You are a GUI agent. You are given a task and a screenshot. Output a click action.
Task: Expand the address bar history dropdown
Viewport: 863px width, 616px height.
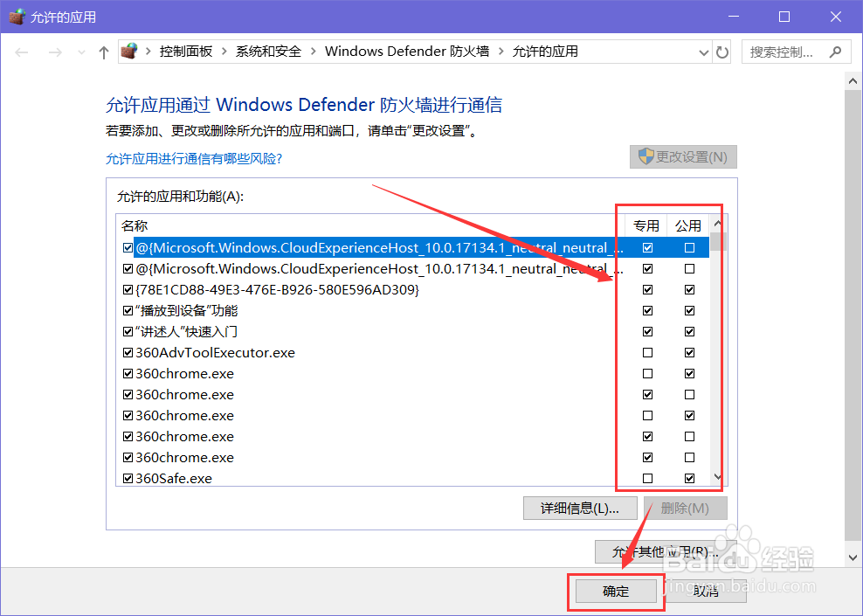tap(703, 52)
